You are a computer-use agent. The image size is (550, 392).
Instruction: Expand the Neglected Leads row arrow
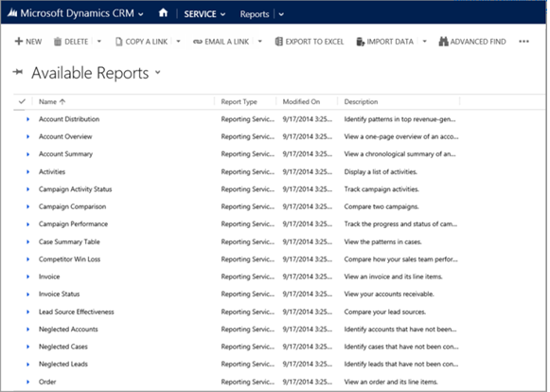pos(28,365)
